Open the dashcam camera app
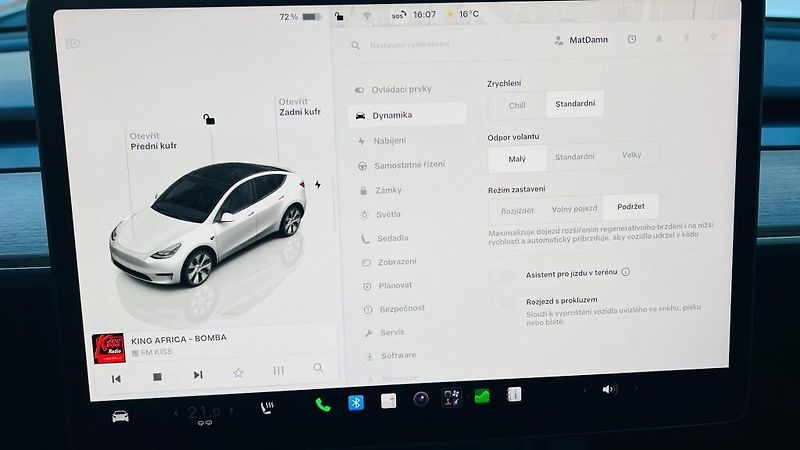The height and width of the screenshot is (450, 800). tap(420, 399)
